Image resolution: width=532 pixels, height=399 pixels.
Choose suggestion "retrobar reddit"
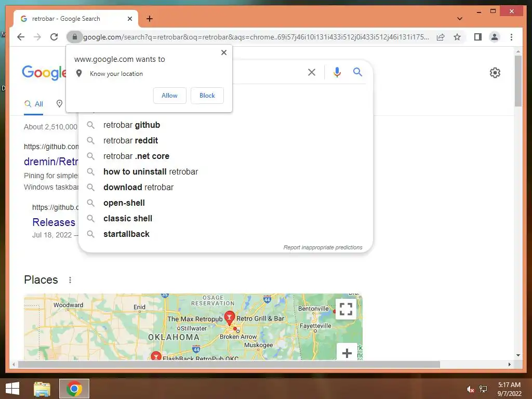(x=225, y=140)
